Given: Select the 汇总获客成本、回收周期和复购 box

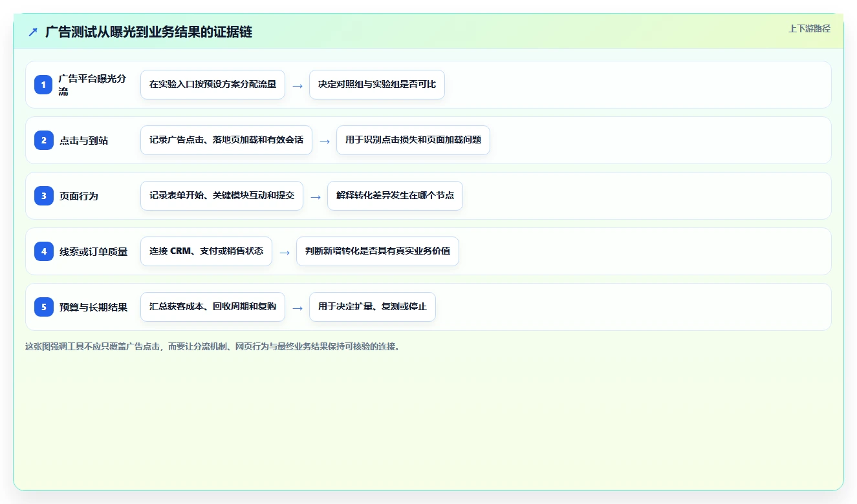Looking at the screenshot, I should pos(213,307).
